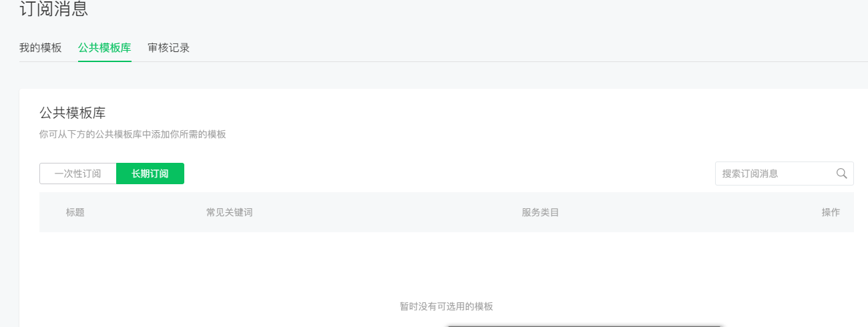Click the 操作 column header
The image size is (868, 327).
831,212
